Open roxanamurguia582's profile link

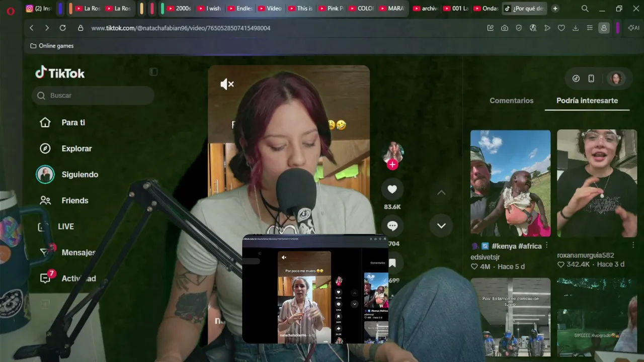(586, 255)
